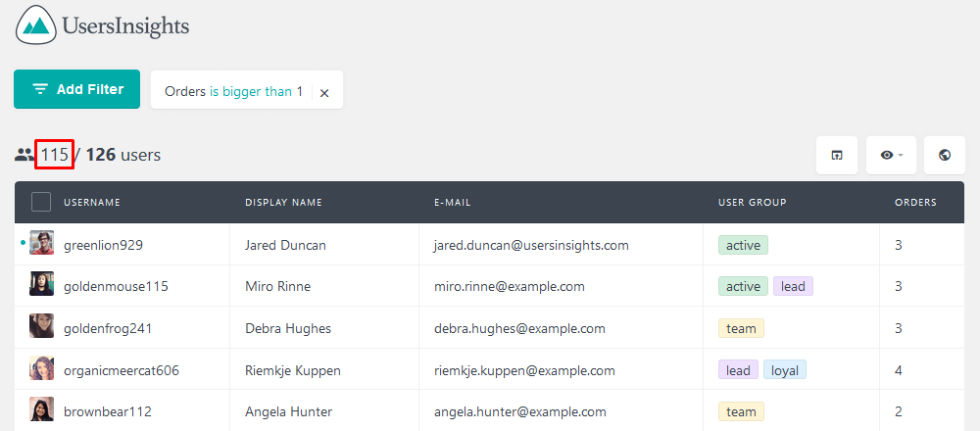Remove the Orders filter with X

(324, 92)
